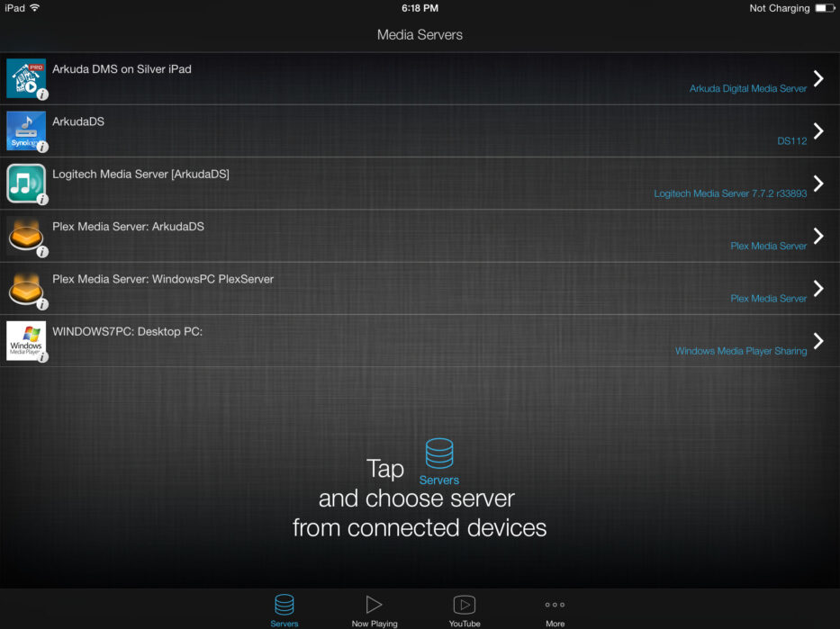The width and height of the screenshot is (840, 629).
Task: Tap the Windows Media Player Sharing label
Action: click(x=741, y=351)
